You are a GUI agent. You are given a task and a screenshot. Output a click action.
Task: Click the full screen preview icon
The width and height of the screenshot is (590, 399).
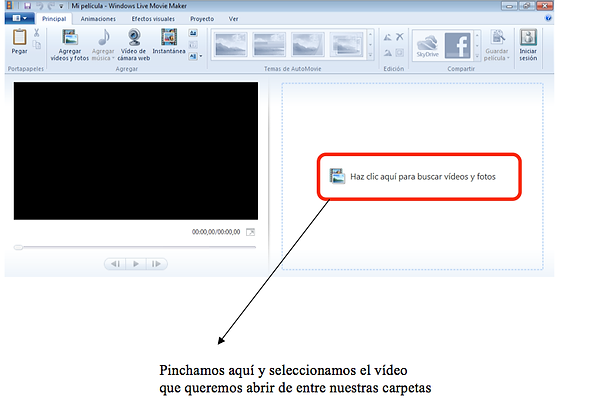point(250,232)
